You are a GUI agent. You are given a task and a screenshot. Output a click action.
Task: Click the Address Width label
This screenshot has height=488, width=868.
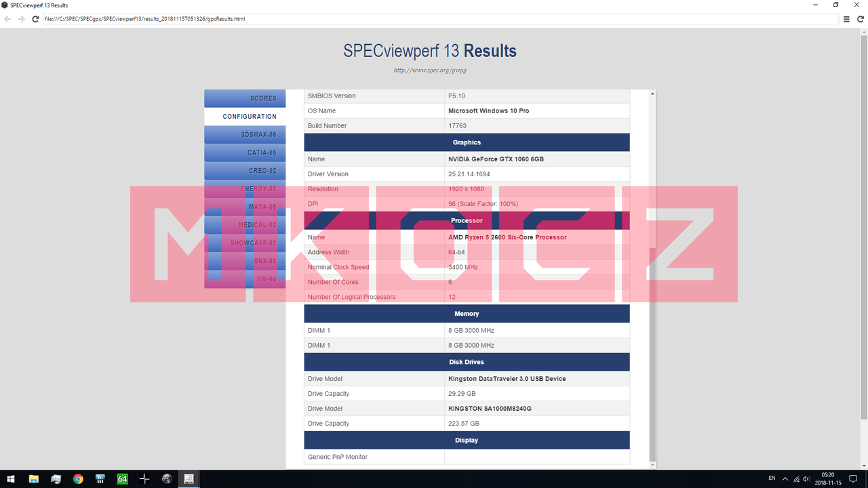[x=329, y=252]
